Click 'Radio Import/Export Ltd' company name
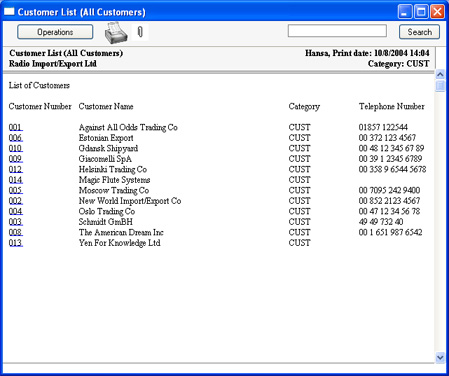 [x=53, y=64]
